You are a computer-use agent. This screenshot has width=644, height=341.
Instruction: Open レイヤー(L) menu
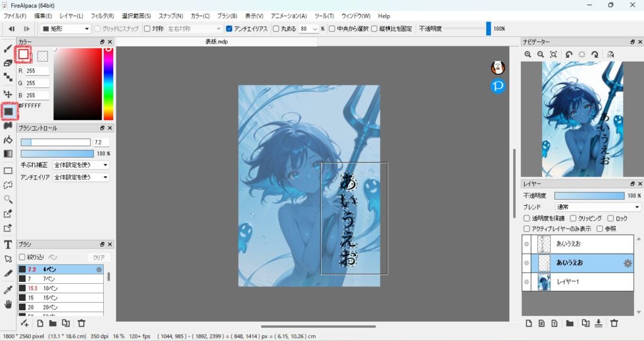pyautogui.click(x=71, y=16)
